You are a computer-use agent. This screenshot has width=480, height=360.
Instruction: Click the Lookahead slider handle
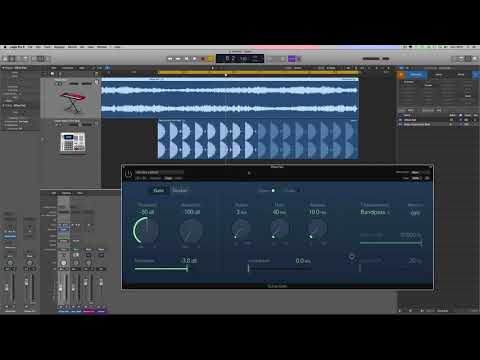[x=248, y=268]
